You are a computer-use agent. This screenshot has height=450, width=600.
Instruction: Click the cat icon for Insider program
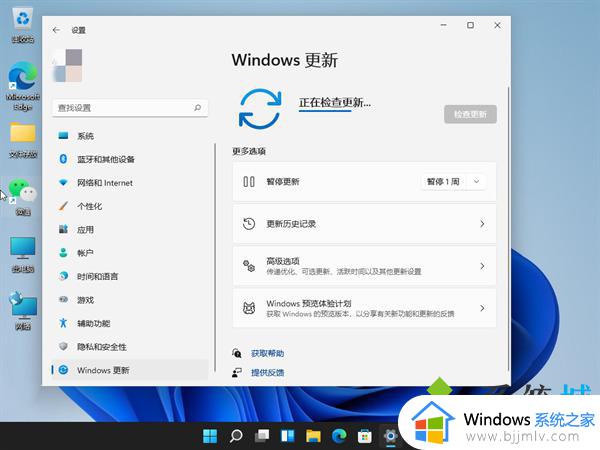[249, 308]
